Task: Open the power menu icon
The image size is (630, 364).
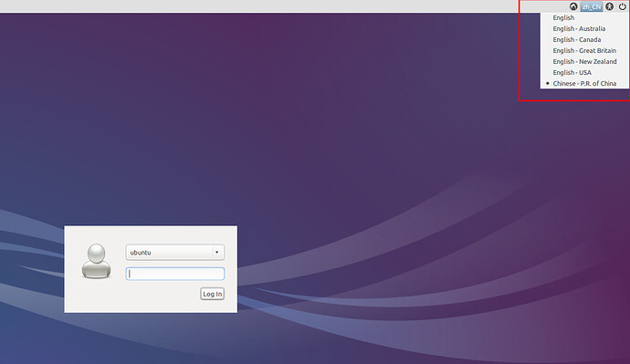Action: click(x=622, y=6)
